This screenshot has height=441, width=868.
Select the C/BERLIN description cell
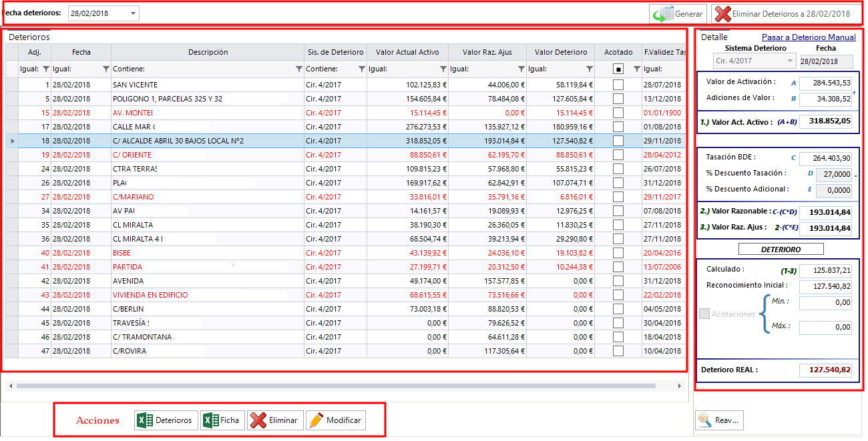coord(208,309)
